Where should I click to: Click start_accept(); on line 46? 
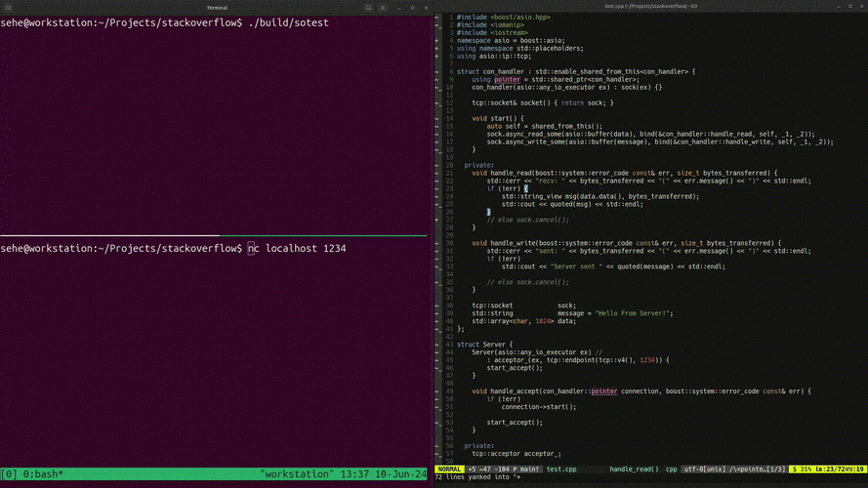515,367
